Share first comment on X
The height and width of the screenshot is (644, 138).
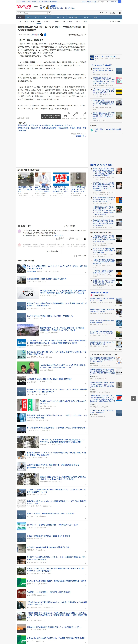coord(85,239)
